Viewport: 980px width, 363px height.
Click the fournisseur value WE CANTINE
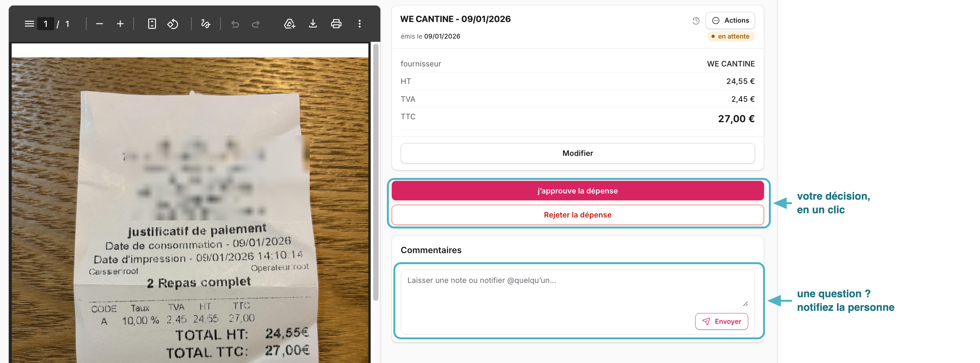731,64
